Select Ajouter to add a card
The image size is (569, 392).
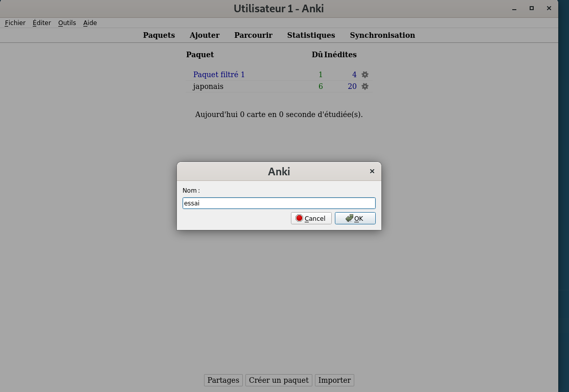coord(204,35)
